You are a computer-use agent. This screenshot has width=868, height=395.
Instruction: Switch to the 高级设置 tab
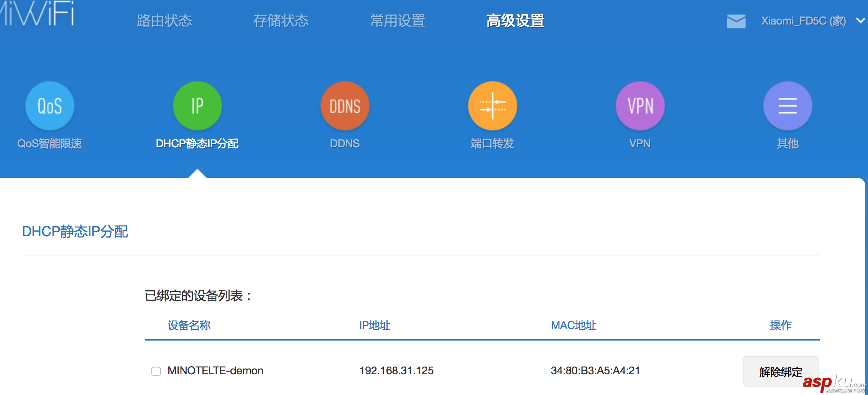click(516, 21)
